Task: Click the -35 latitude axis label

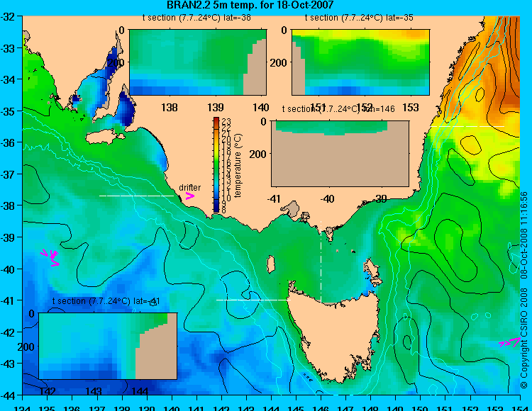Action: pyautogui.click(x=8, y=111)
